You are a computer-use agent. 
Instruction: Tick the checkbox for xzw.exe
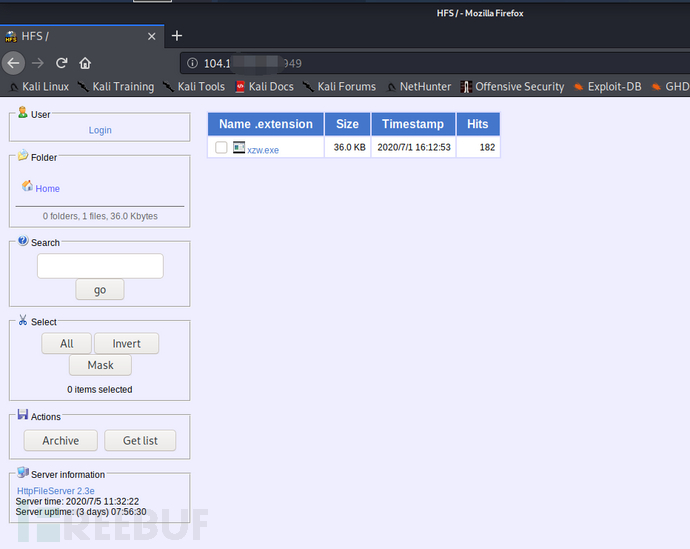[x=221, y=147]
